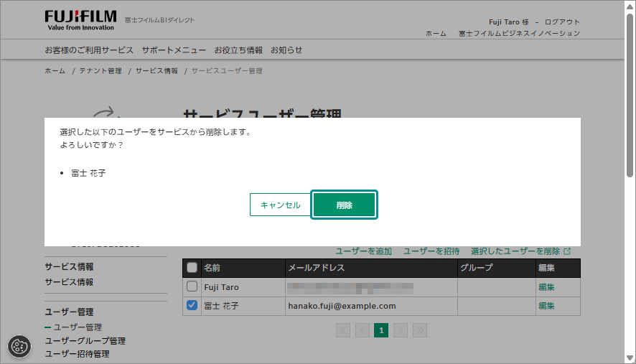Screen dimensions: 636x364
Task: Click the FUJIFILM logo
Action: 80,20
